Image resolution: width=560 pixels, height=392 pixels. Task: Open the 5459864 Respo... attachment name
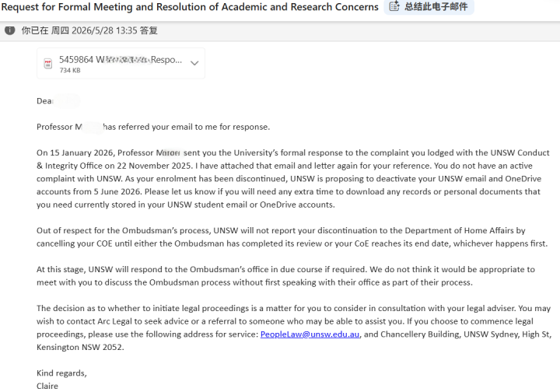click(x=121, y=59)
